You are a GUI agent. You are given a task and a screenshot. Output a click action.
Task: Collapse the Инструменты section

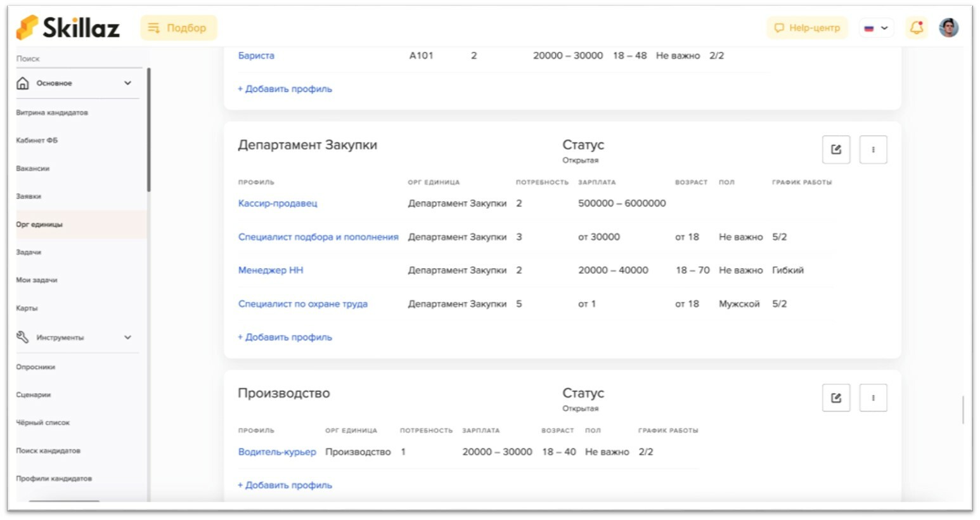click(127, 337)
